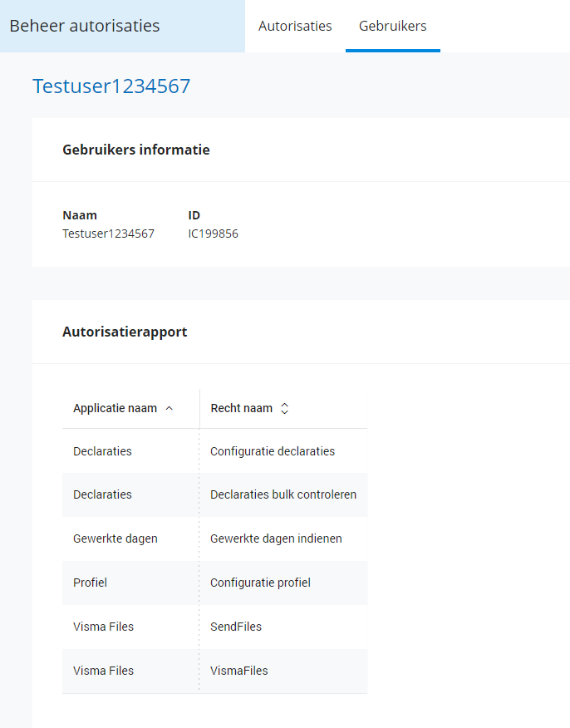Click the SendFiles right name cell

pos(236,627)
